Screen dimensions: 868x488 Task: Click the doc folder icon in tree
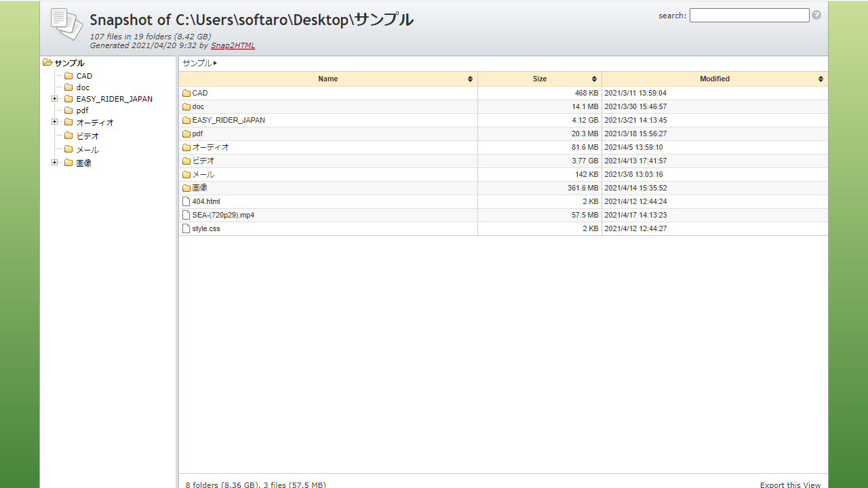[x=68, y=87]
